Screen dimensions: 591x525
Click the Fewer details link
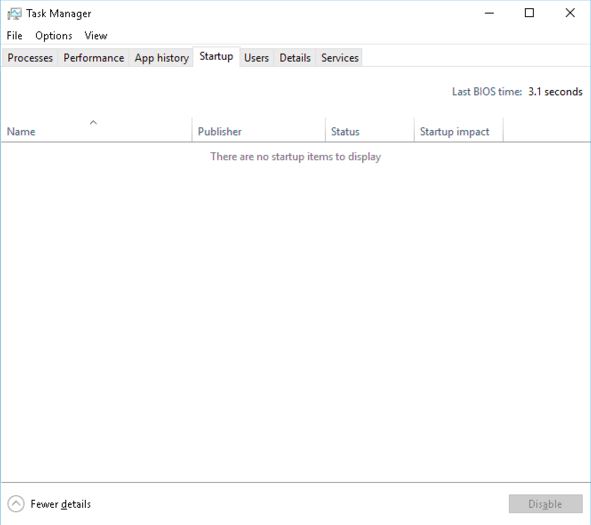61,504
